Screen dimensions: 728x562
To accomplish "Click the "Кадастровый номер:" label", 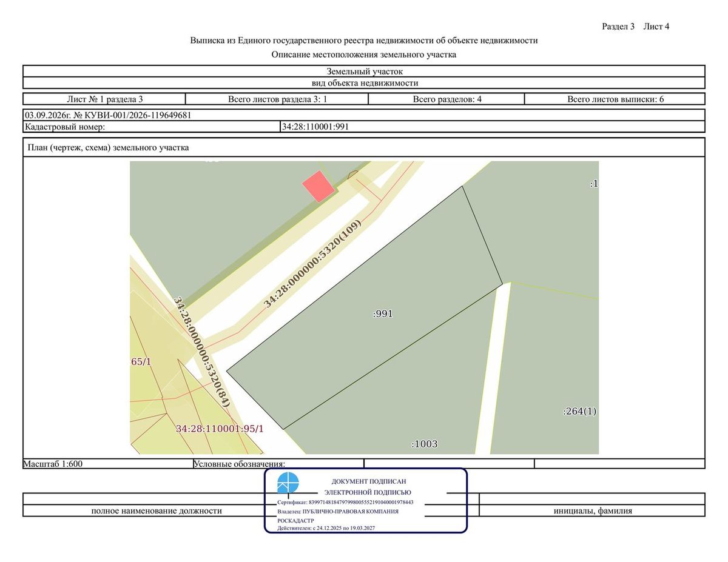I will pos(65,127).
